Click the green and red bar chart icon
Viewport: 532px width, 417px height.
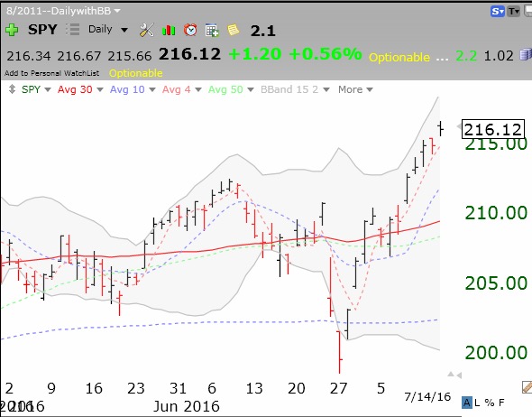click(x=169, y=30)
